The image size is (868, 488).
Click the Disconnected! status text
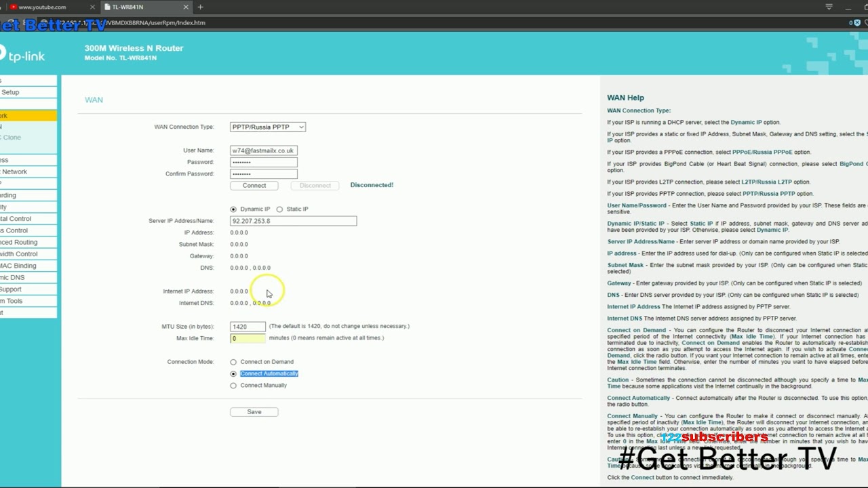pos(372,185)
